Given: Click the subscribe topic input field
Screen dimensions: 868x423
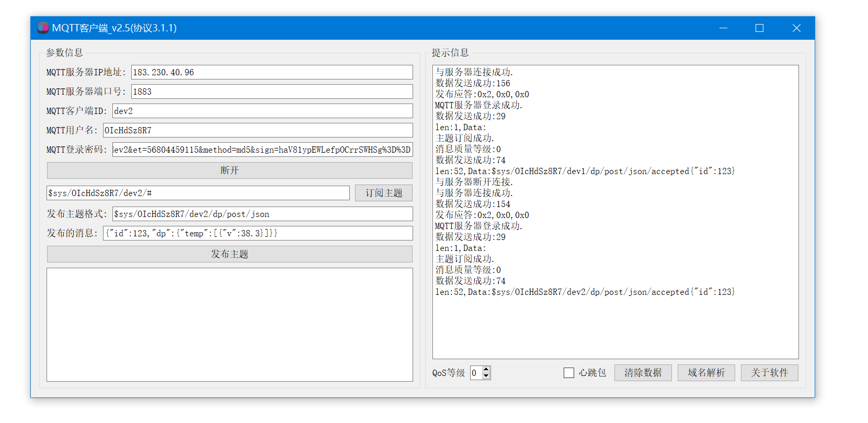Looking at the screenshot, I should tap(198, 193).
